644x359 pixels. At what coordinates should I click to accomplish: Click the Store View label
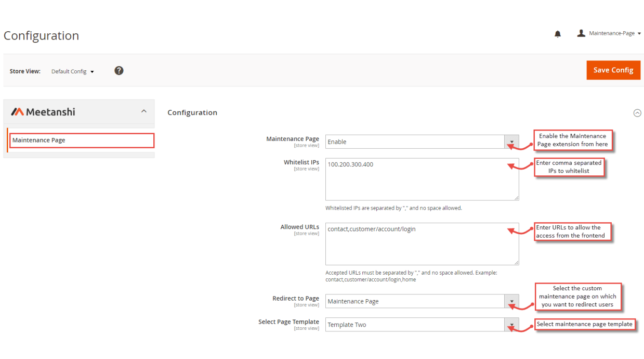pyautogui.click(x=25, y=71)
